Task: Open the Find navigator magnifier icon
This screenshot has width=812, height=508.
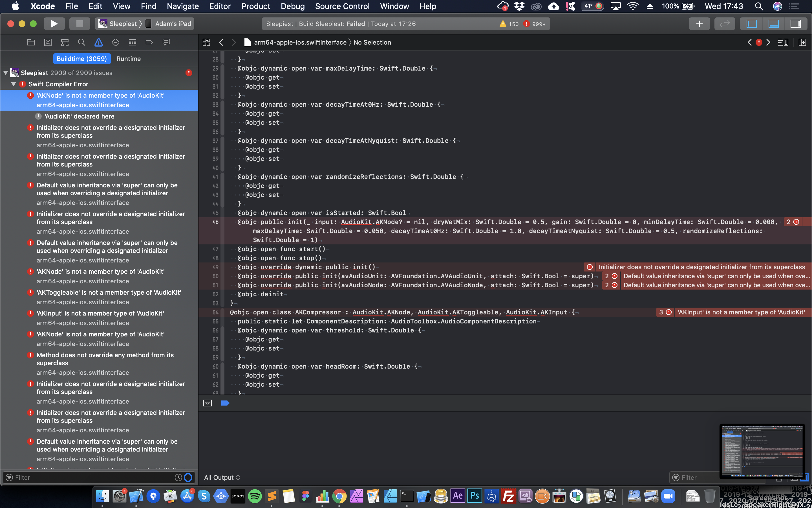Action: [81, 42]
